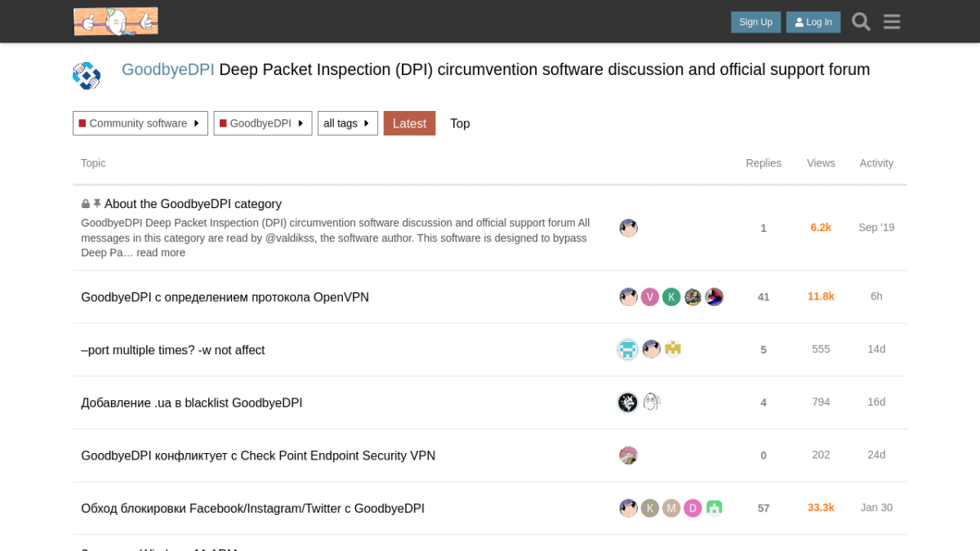Click the pin icon before About the GoodbyeDPI category
This screenshot has height=551, width=980.
[97, 203]
